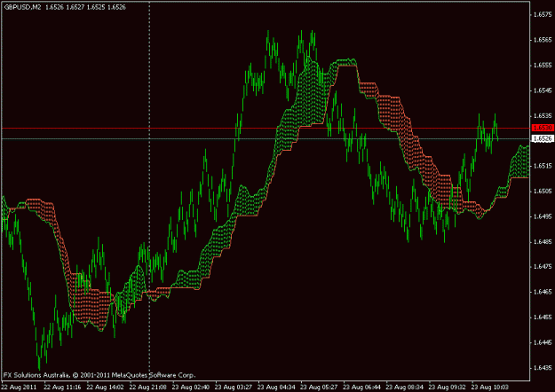This screenshot has height=392, width=555.
Task: Click the 1.6505 price scale label
Action: [543, 192]
